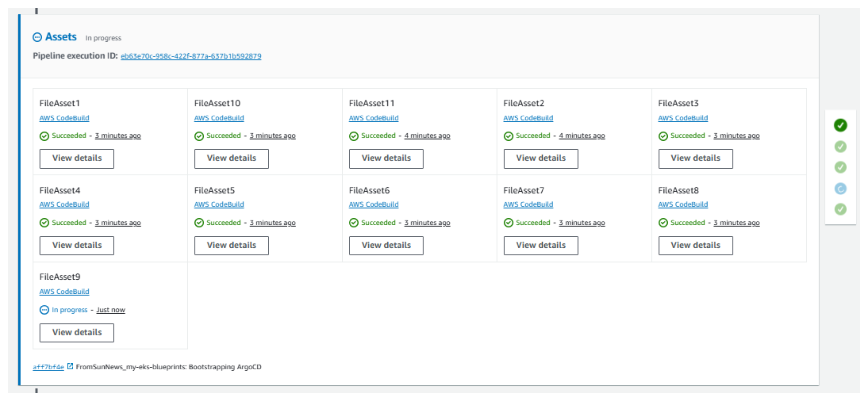This screenshot has height=401, width=868.
Task: Open the pipeline execution ID link
Action: coord(191,56)
